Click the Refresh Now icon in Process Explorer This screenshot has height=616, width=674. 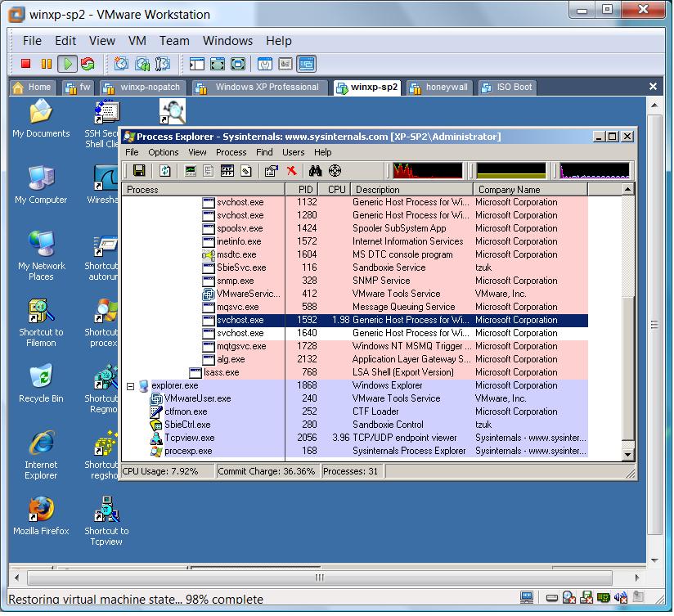point(165,171)
